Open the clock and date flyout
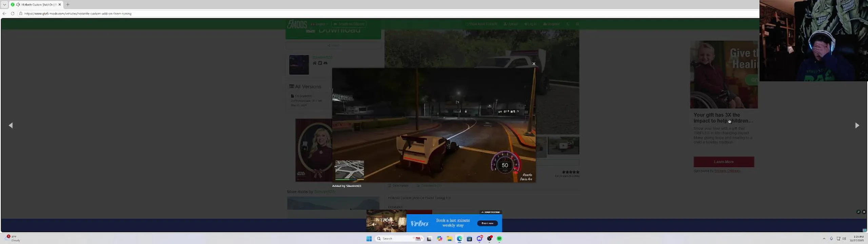This screenshot has height=244, width=868. pyautogui.click(x=857, y=239)
